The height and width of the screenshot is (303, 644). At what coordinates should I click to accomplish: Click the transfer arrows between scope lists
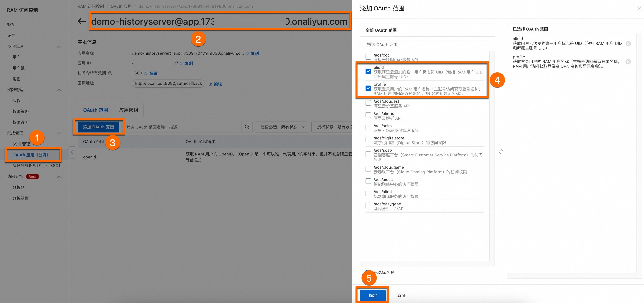click(501, 151)
